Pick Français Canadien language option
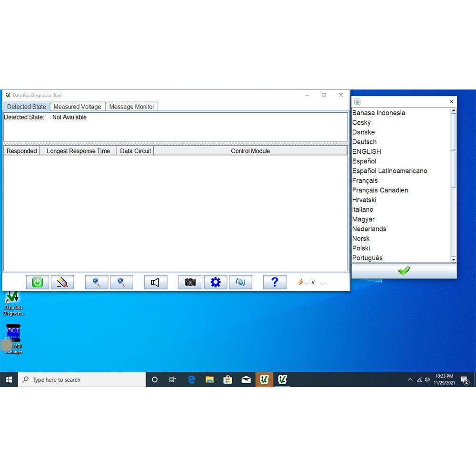 click(380, 190)
